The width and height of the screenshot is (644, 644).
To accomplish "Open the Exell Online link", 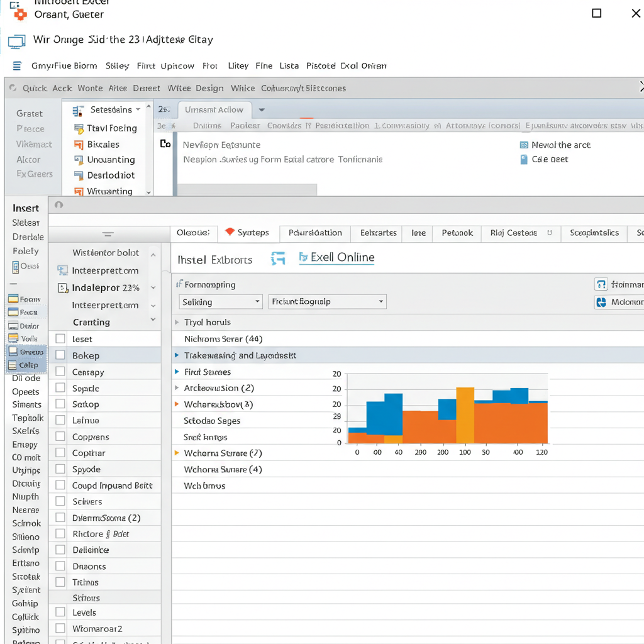I will [342, 258].
